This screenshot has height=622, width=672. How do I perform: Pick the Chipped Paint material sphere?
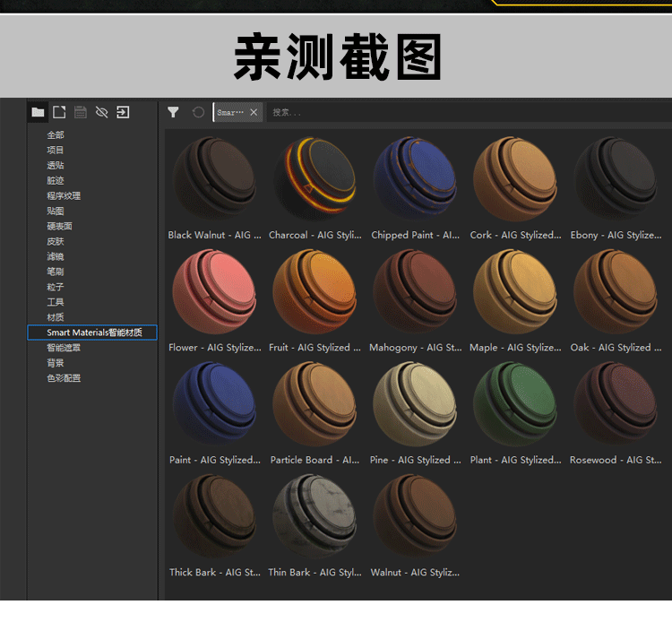click(415, 179)
